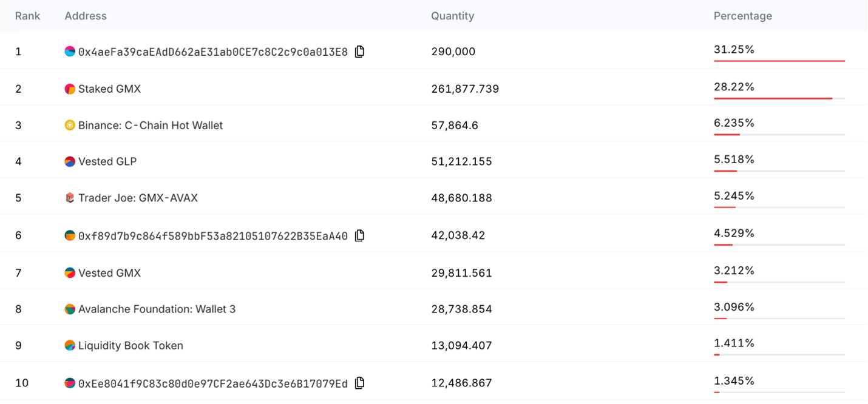Click the Vested GLP avatar icon
Image resolution: width=868 pixels, height=404 pixels.
(x=70, y=161)
